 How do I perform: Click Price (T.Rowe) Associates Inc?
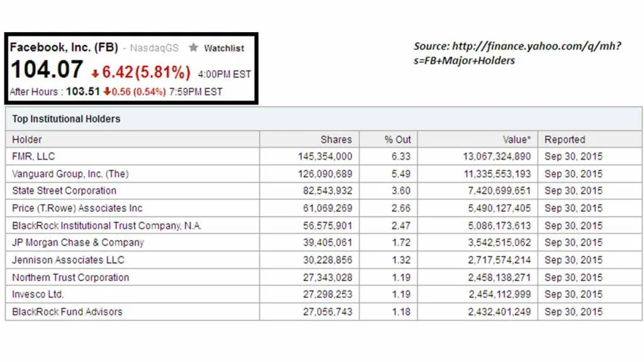point(77,208)
